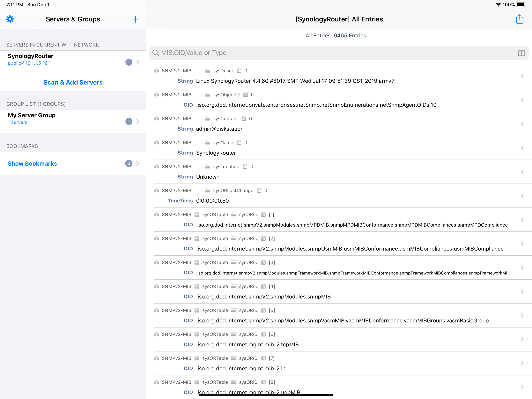The height and width of the screenshot is (399, 532).
Task: Tap public@10.1.1.5:161 server address
Action: click(x=29, y=63)
